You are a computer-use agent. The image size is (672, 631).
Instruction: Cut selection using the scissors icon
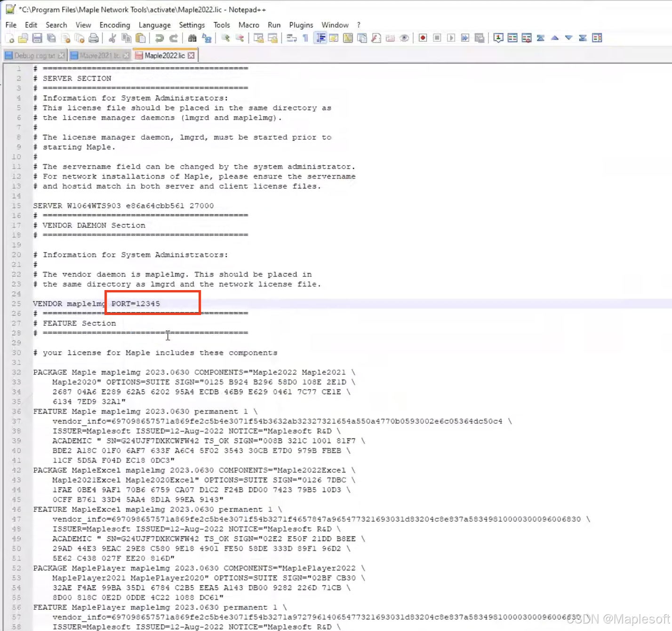pos(112,38)
